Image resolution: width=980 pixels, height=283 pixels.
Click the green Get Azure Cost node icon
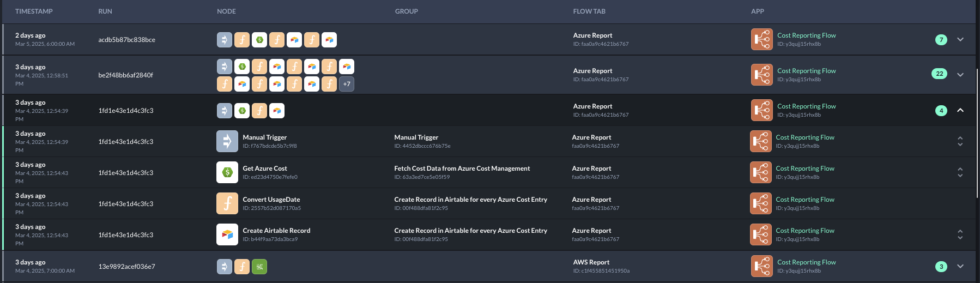pyautogui.click(x=227, y=173)
